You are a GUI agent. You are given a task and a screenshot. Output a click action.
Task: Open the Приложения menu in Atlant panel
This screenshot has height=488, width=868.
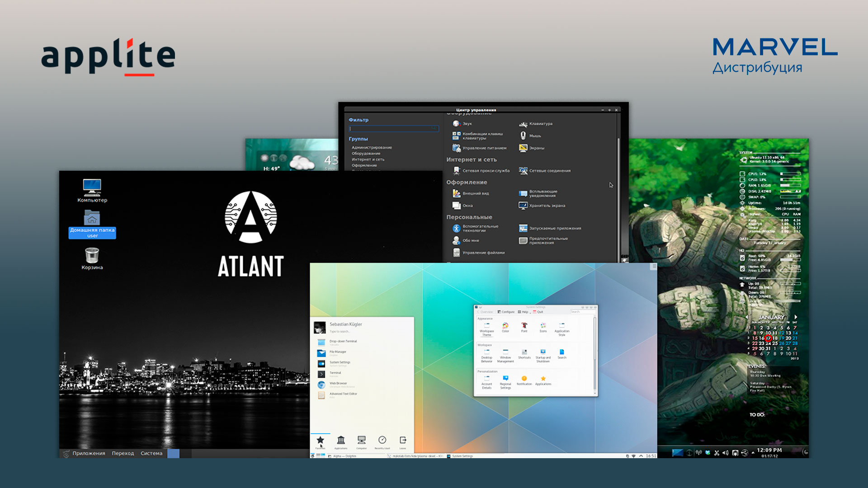[89, 453]
